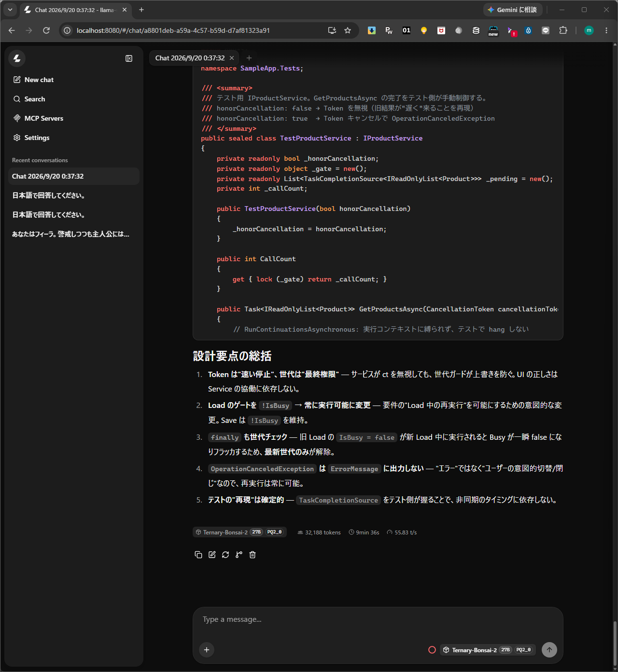The image size is (618, 672).
Task: Open first 日本語で回答してください。 conversation
Action: click(74, 196)
